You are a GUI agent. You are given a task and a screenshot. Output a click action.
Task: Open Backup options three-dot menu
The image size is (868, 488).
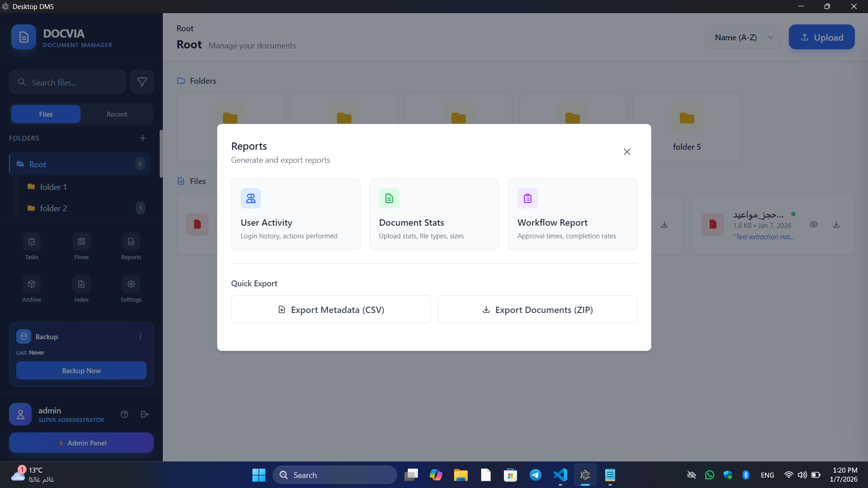click(141, 336)
